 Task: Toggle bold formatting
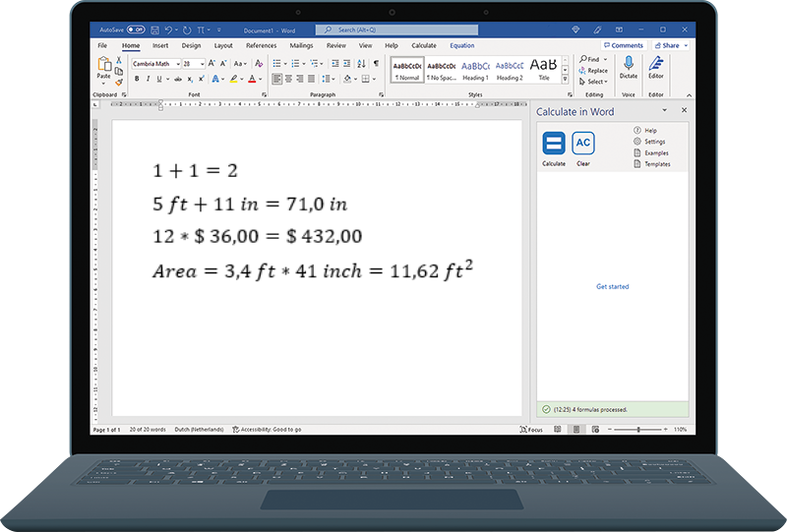(x=135, y=79)
